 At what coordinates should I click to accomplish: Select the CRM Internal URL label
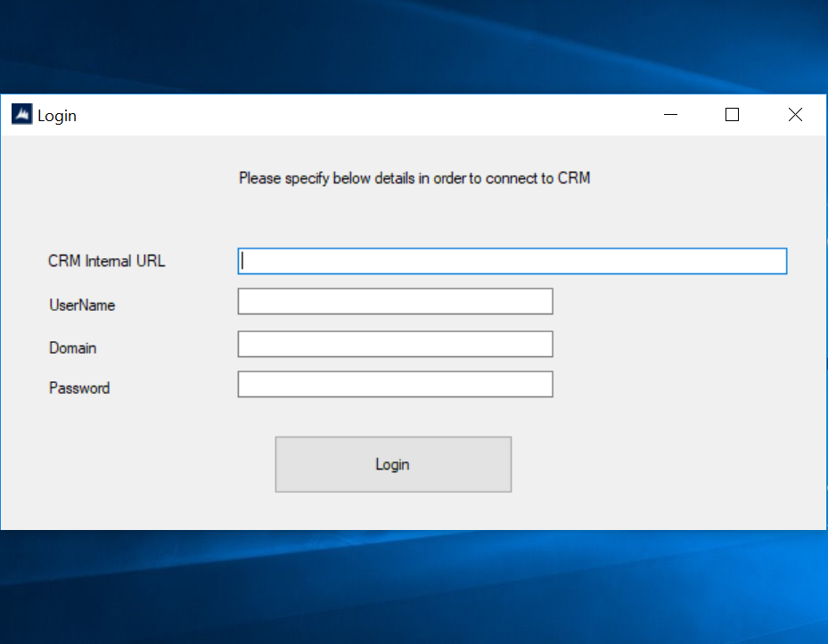[x=106, y=260]
